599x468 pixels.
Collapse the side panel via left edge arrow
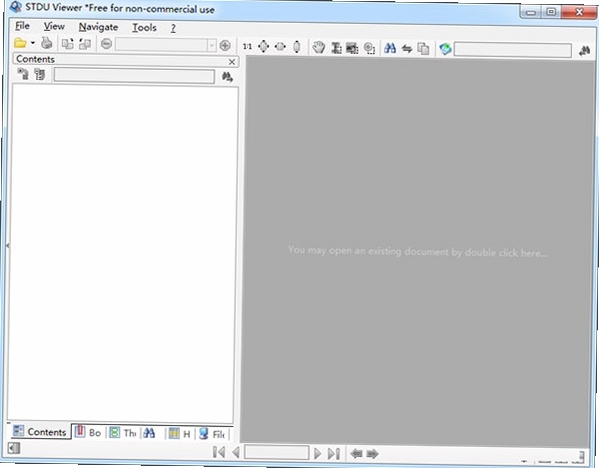[x=7, y=246]
